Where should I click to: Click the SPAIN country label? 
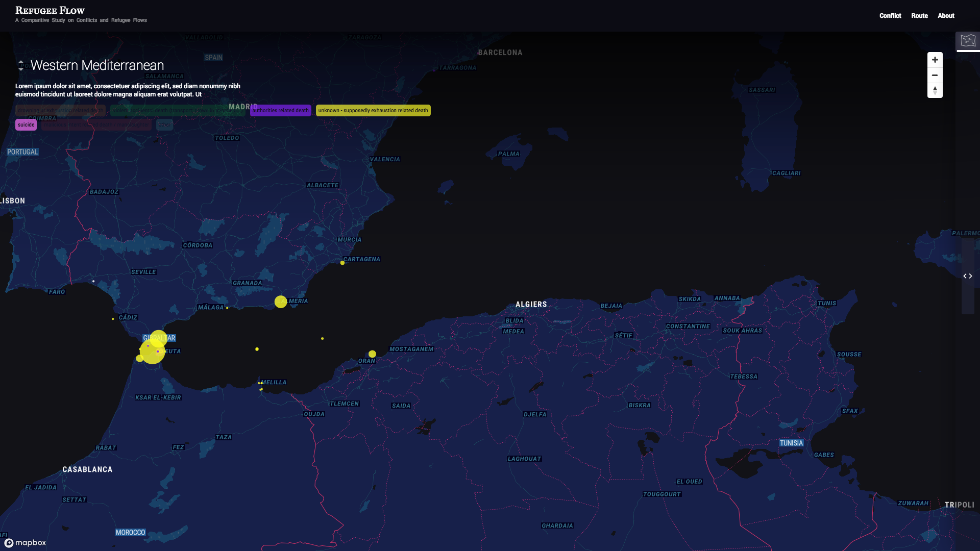pyautogui.click(x=213, y=58)
